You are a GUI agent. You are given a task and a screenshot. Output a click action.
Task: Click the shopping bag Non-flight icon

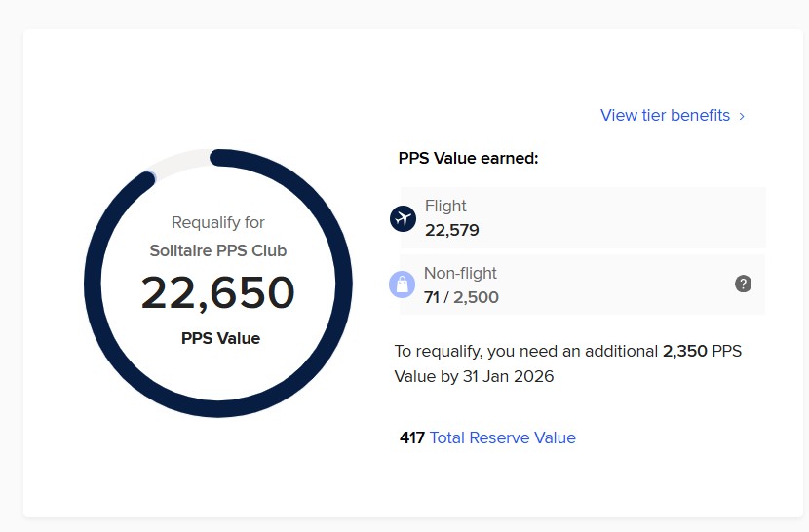point(403,285)
